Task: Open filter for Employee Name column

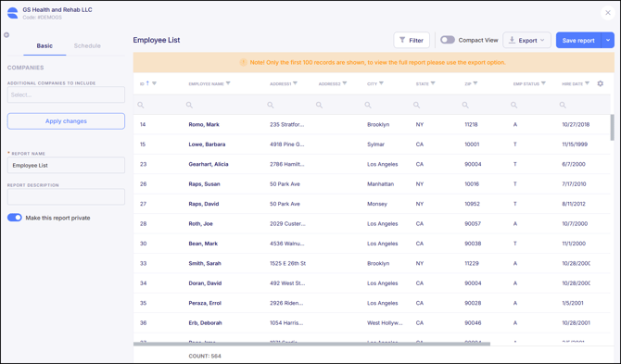Action: 228,83
